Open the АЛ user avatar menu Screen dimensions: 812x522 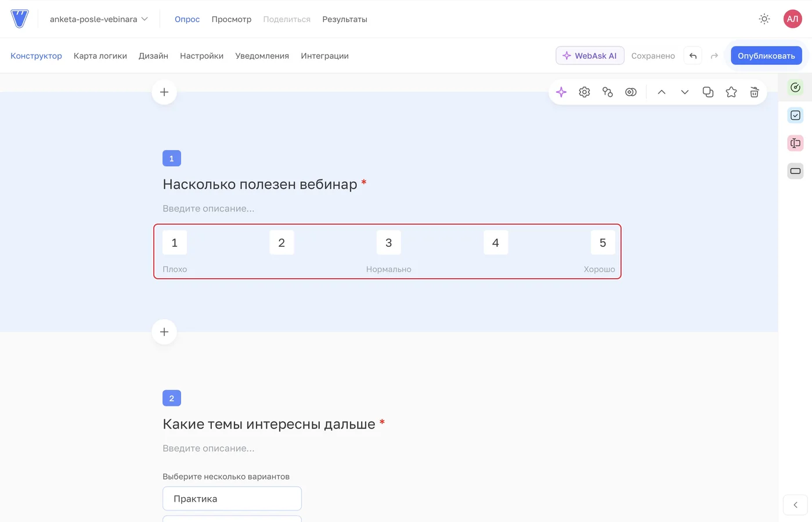click(792, 19)
